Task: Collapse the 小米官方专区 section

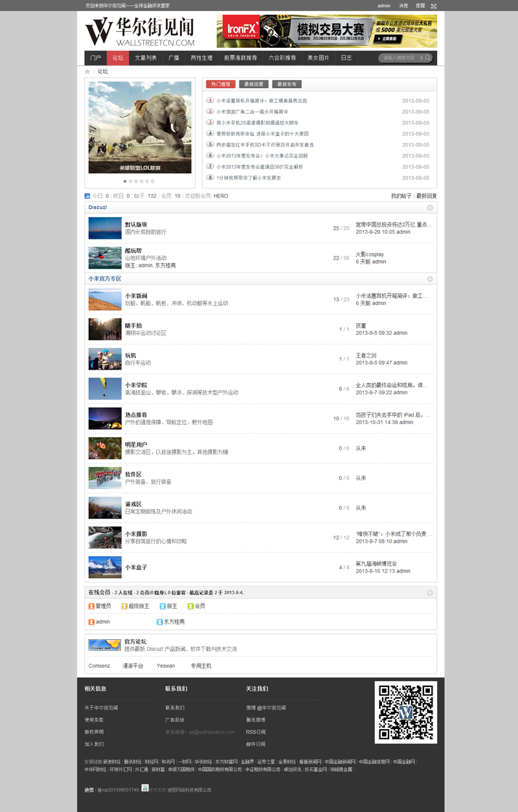Action: [430, 278]
